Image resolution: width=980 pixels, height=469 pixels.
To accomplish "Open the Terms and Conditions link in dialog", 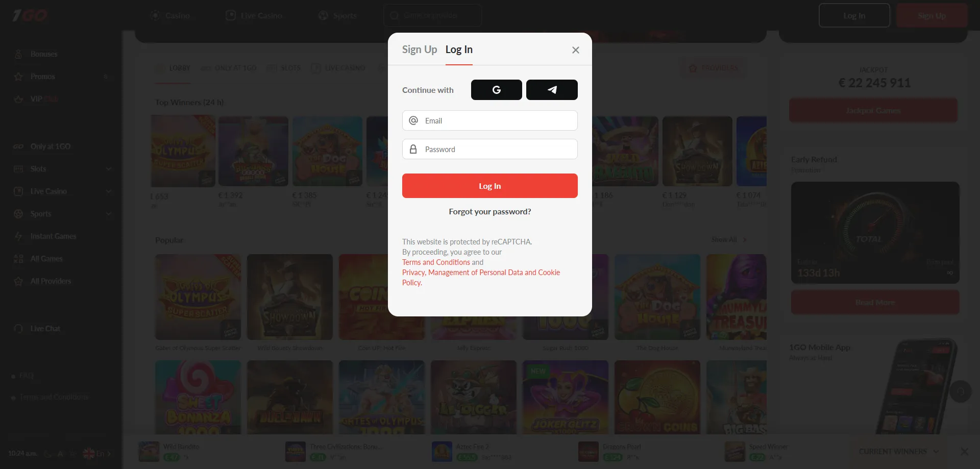I will [436, 262].
